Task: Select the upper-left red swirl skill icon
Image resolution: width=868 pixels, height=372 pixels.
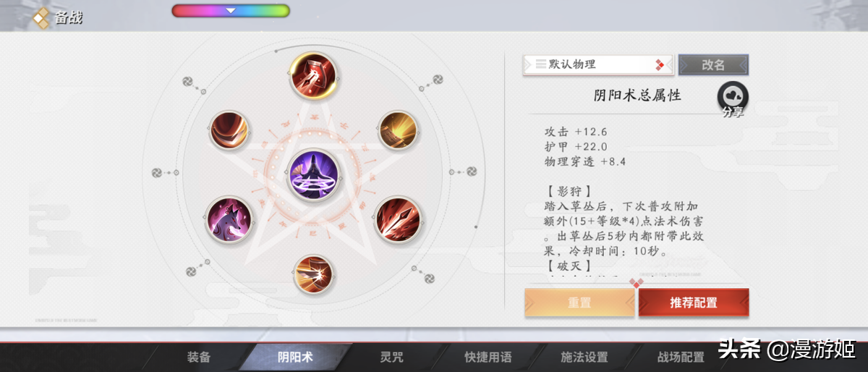Action: point(231,131)
